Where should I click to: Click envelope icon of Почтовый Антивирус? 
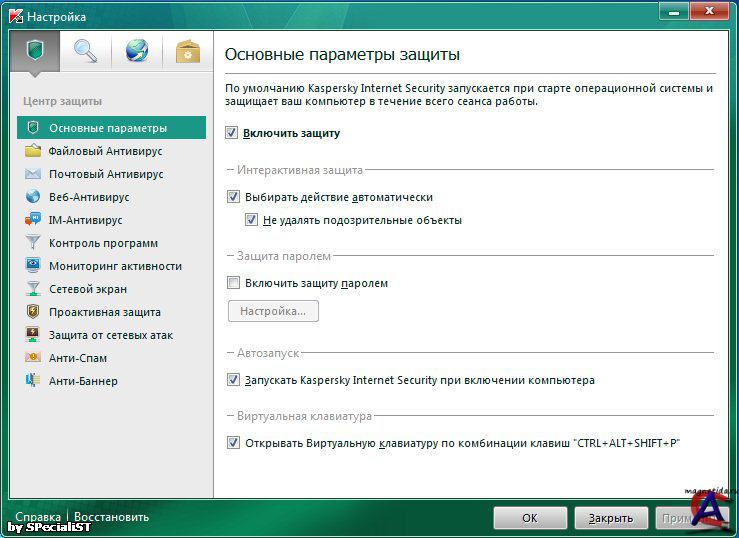pos(33,174)
